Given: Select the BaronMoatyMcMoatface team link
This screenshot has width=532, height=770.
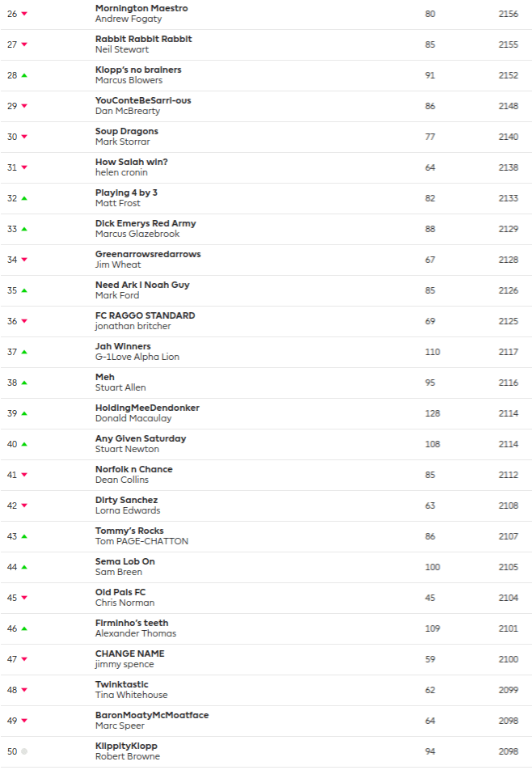Looking at the screenshot, I should pos(152,715).
